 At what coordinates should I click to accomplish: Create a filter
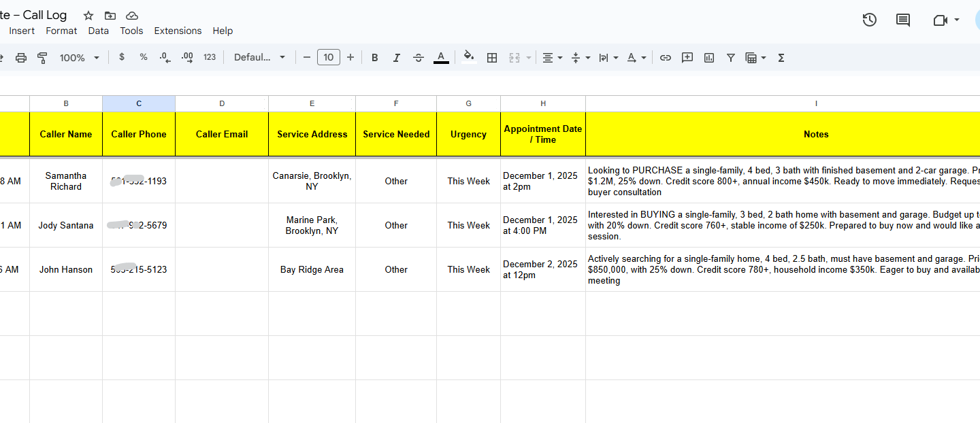731,58
